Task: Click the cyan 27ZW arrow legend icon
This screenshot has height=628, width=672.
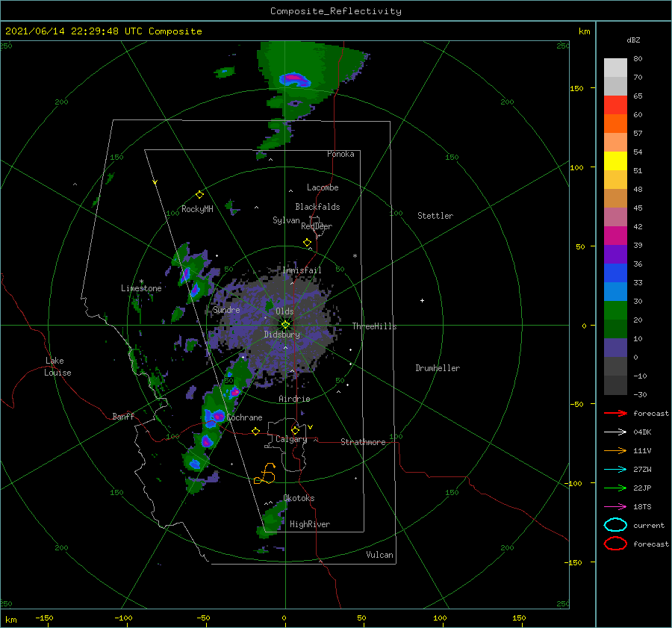Action: [x=615, y=470]
